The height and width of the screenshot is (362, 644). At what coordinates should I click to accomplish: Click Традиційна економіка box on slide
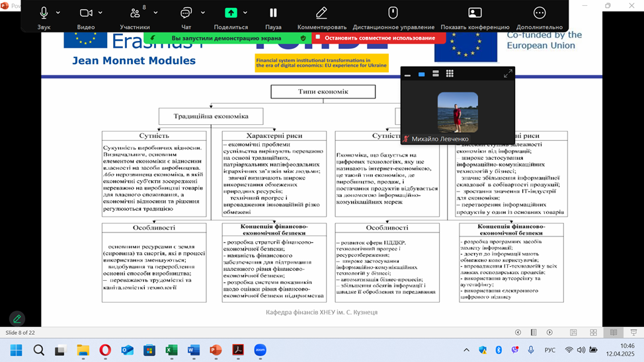pyautogui.click(x=211, y=116)
